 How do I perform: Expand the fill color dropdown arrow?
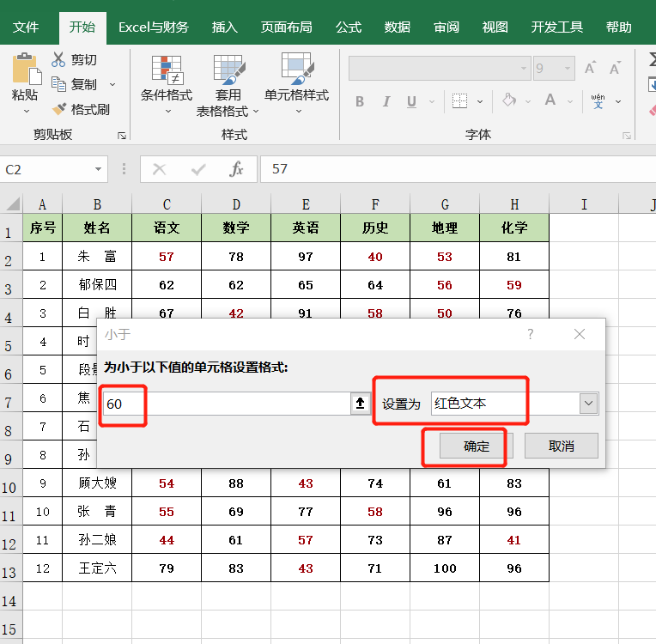point(528,101)
